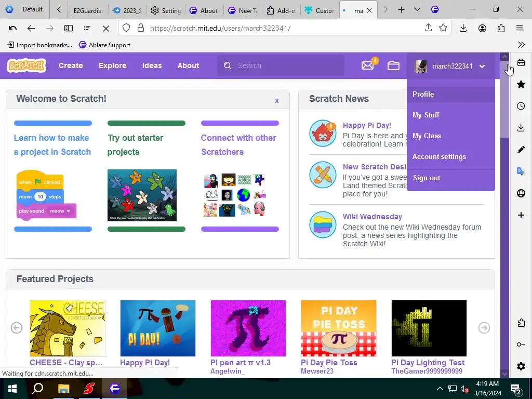Open the Pi Day Pie Toss thumbnail
The width and height of the screenshot is (532, 399).
[x=339, y=328]
